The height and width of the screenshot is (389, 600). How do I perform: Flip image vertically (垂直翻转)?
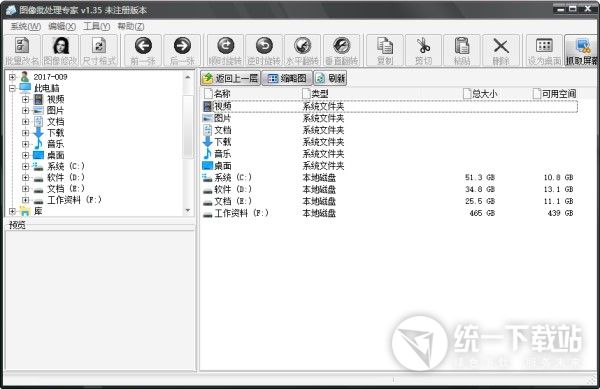[x=341, y=50]
